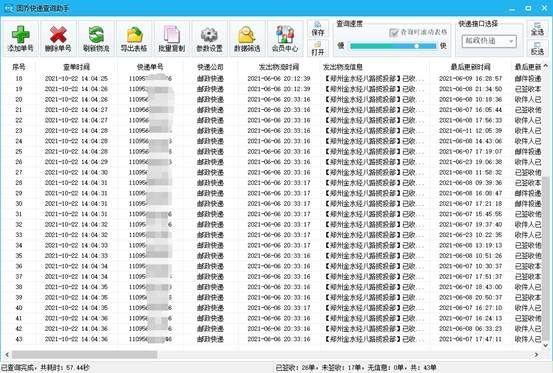Select table row number 30
This screenshot has height=373, width=553.
[x=273, y=203]
